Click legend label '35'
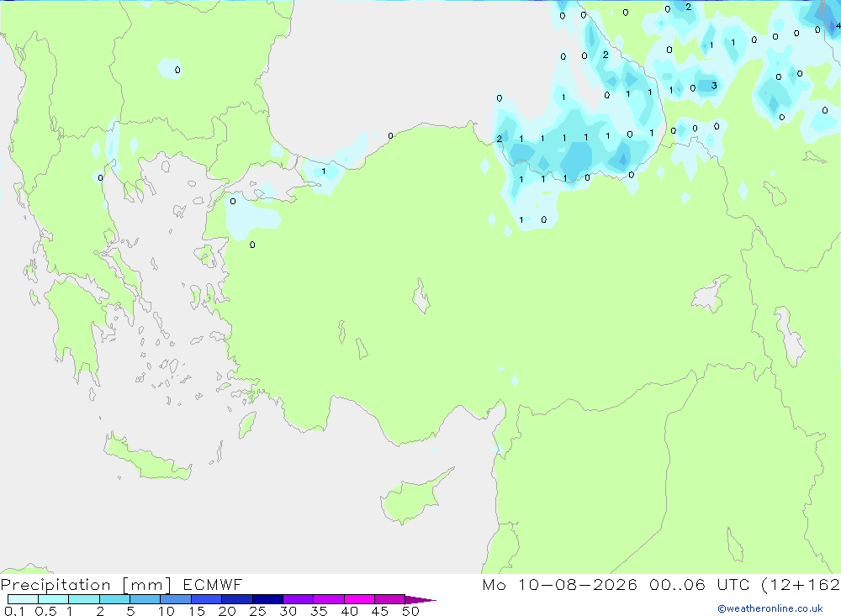 tap(319, 611)
